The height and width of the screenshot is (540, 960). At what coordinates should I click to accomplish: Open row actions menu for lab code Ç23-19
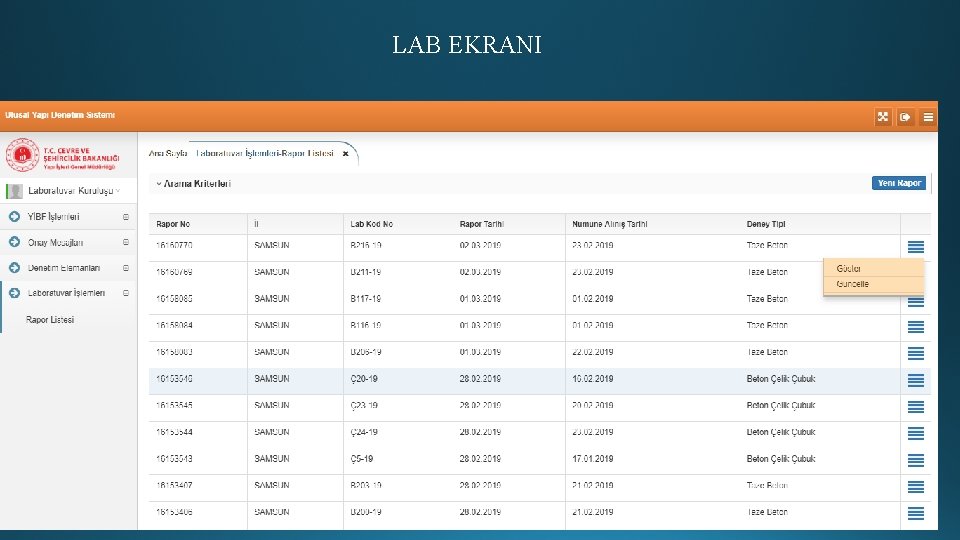[916, 407]
